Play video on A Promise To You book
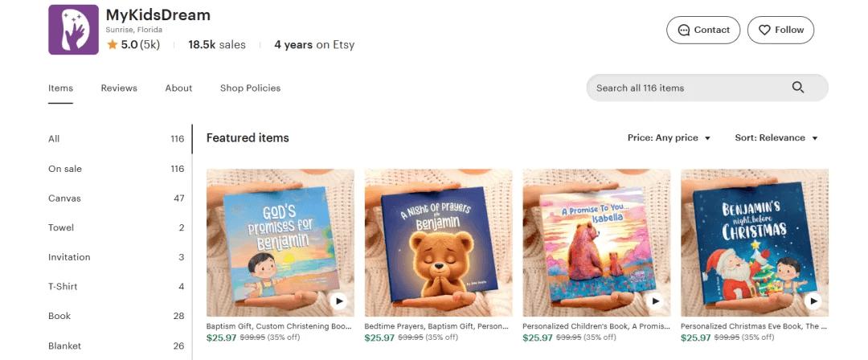This screenshot has height=360, width=868. [x=656, y=301]
